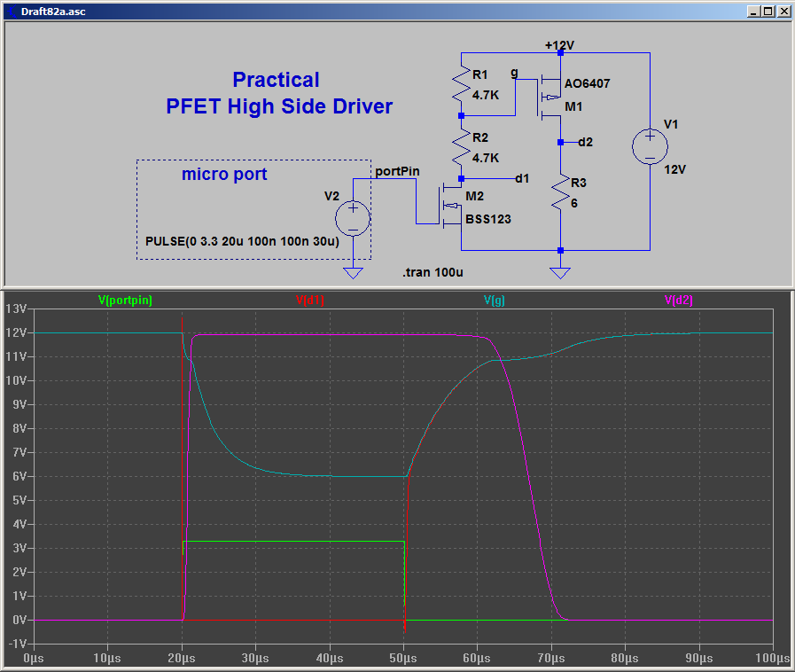Viewport: 795px width, 672px height.
Task: Click the "Practical" heading text
Action: (x=276, y=80)
